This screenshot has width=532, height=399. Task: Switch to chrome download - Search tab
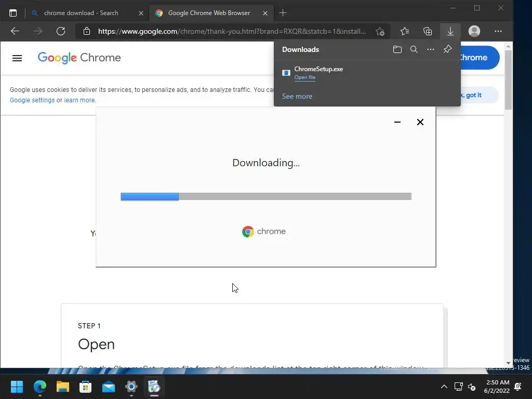pos(81,13)
